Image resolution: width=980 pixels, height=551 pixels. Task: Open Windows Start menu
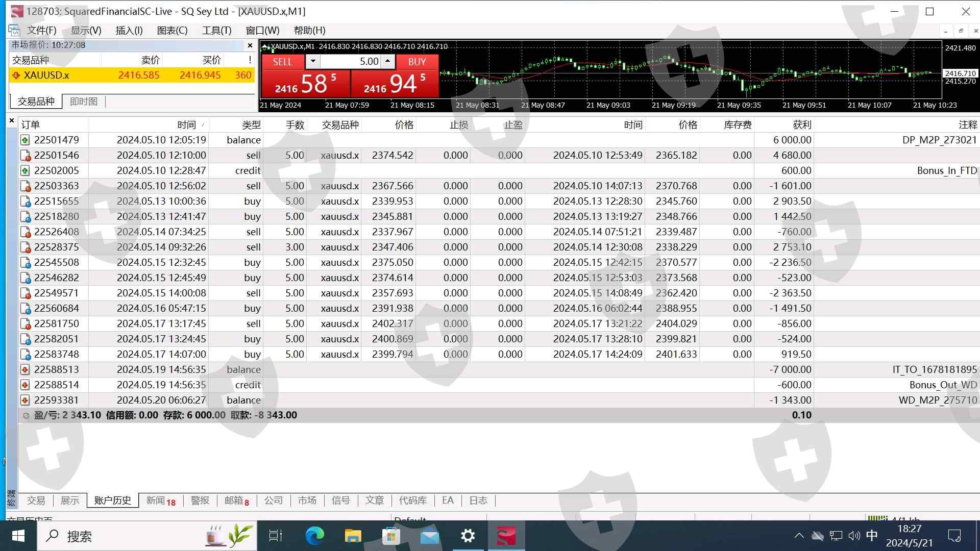click(18, 536)
